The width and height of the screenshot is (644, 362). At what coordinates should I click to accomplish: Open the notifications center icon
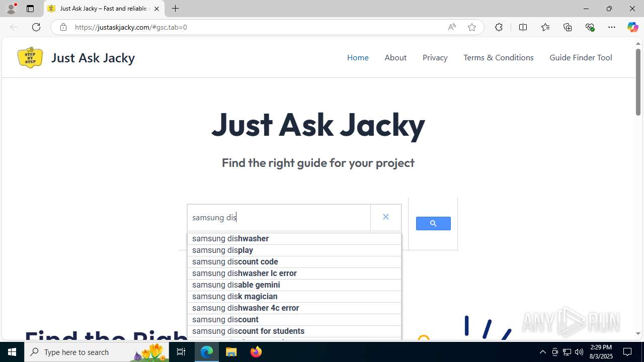pyautogui.click(x=627, y=352)
